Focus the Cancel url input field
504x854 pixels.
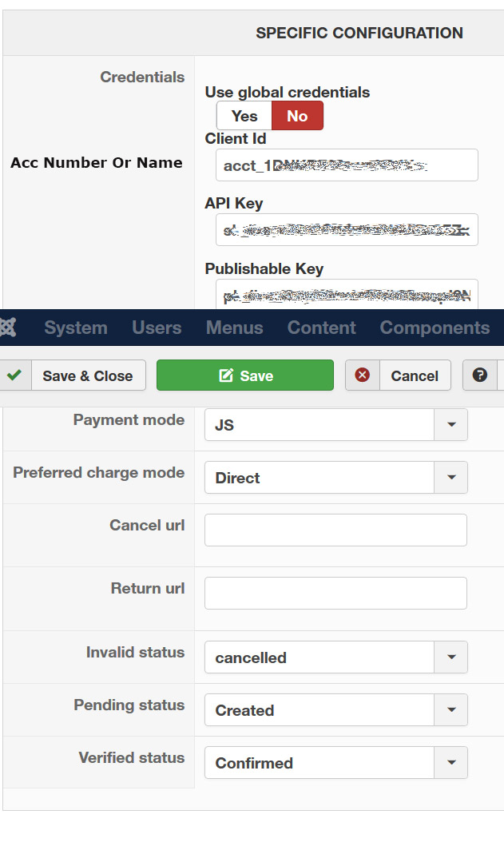tap(335, 530)
